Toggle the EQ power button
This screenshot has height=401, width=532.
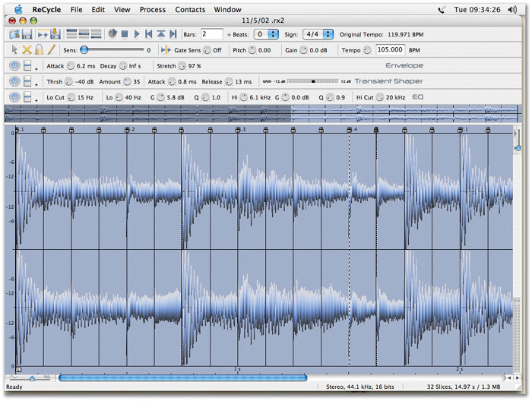click(x=14, y=97)
